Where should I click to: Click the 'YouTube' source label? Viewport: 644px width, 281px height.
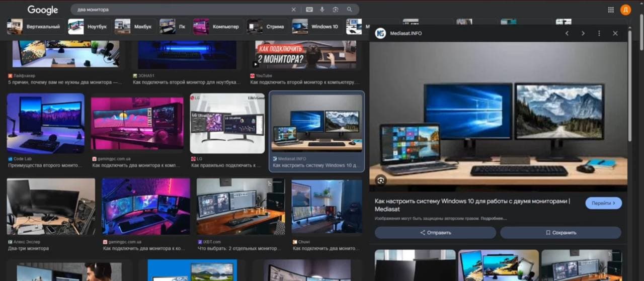(x=264, y=75)
